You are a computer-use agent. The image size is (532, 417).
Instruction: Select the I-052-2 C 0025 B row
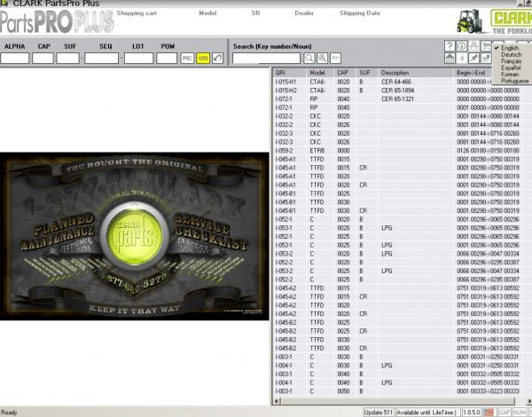click(x=401, y=279)
